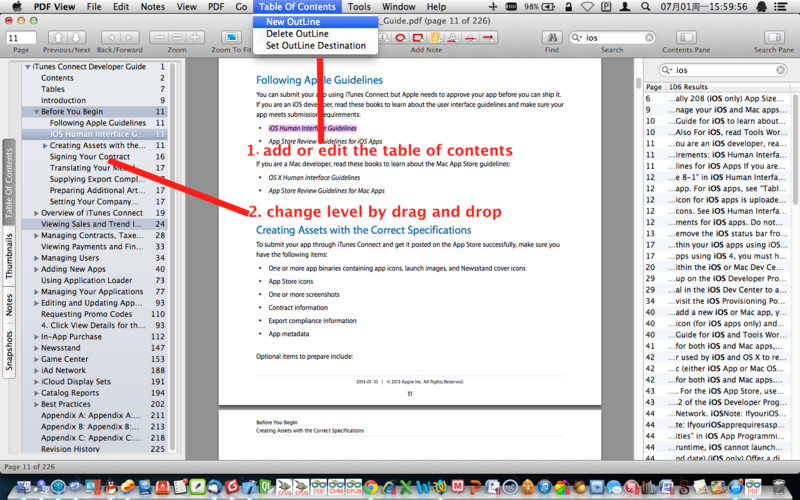800x500 pixels.
Task: Click the search pane ios field
Action: point(722,70)
